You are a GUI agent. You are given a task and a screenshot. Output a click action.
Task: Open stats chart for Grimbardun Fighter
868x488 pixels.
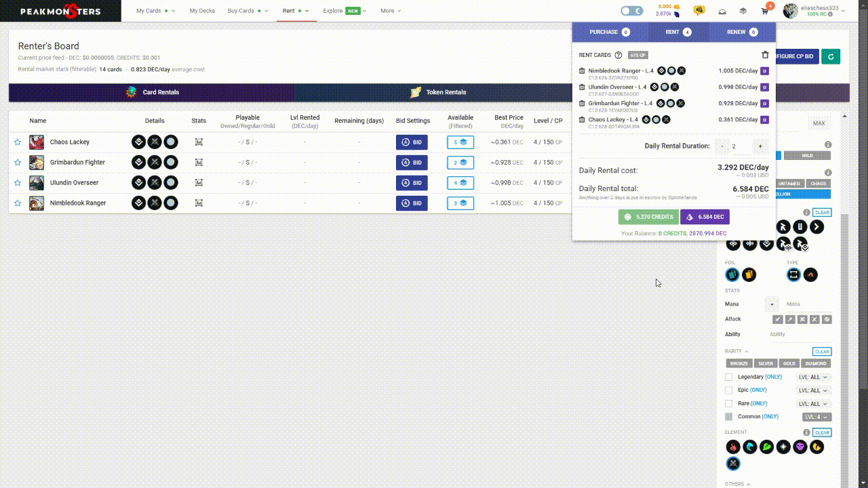pos(199,163)
